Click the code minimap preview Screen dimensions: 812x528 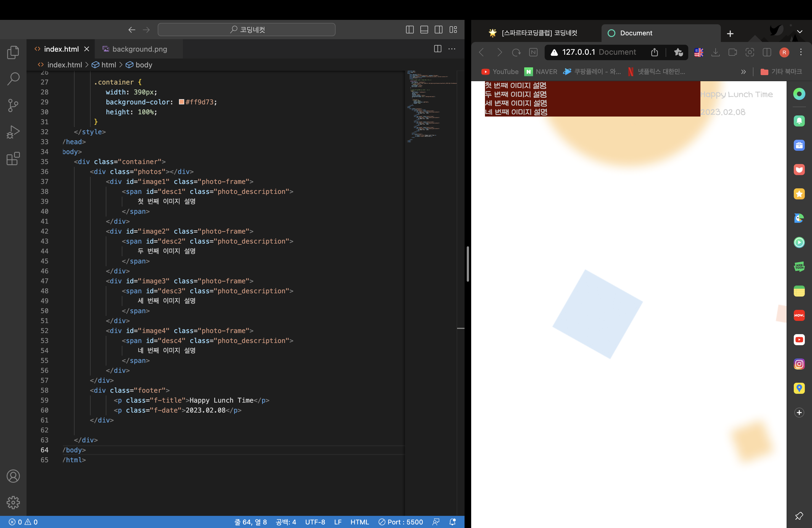(431, 106)
